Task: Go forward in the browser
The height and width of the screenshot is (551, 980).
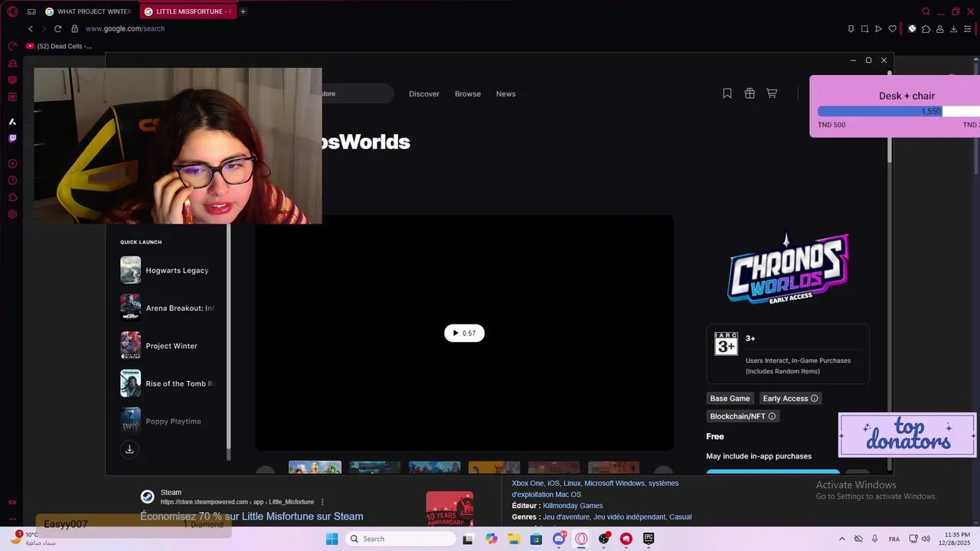Action: click(44, 28)
